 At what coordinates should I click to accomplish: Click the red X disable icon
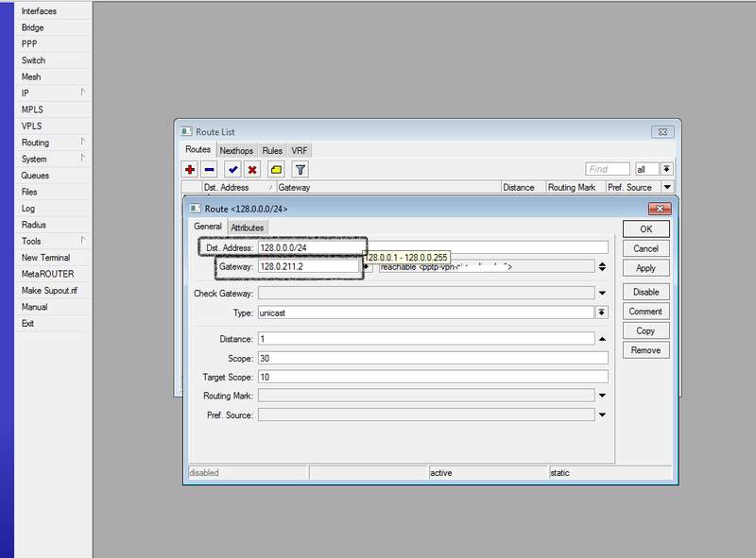click(x=252, y=170)
